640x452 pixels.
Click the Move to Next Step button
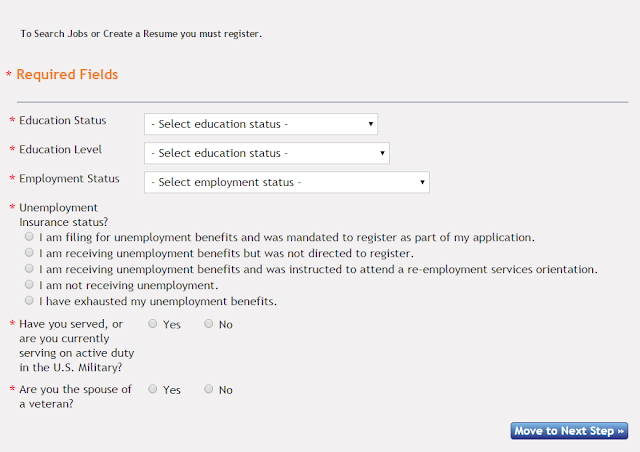[x=569, y=431]
